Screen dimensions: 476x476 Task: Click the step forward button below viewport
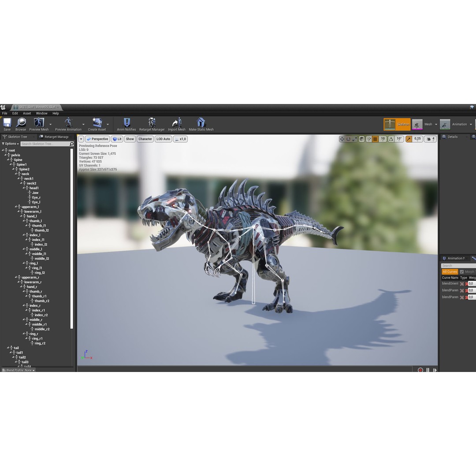435,370
